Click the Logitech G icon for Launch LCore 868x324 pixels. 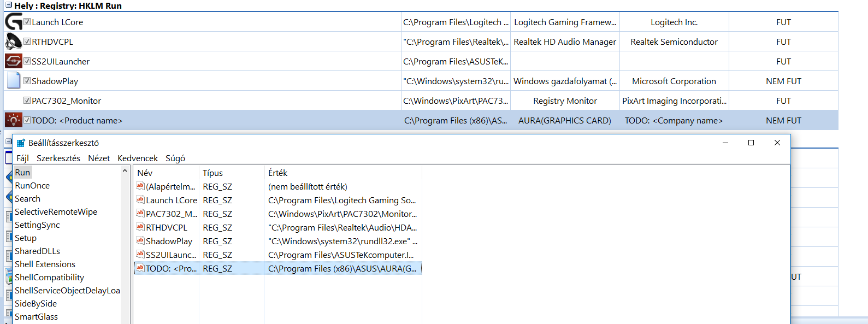tap(14, 22)
